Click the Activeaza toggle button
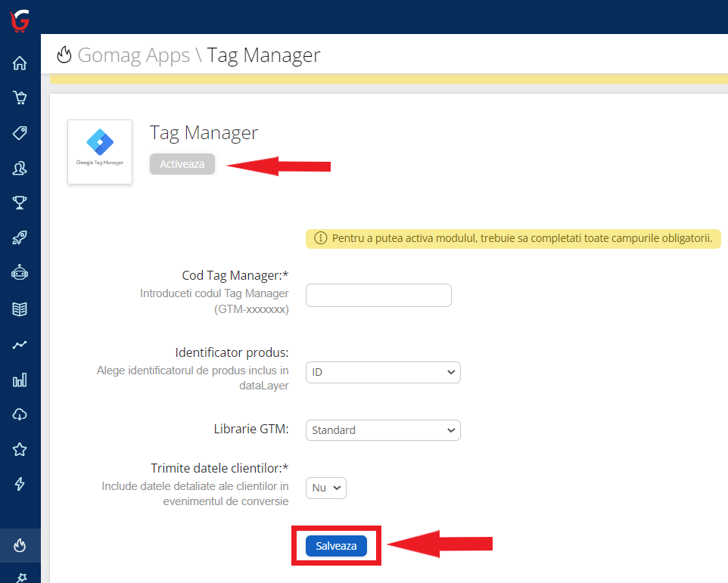 click(x=182, y=163)
